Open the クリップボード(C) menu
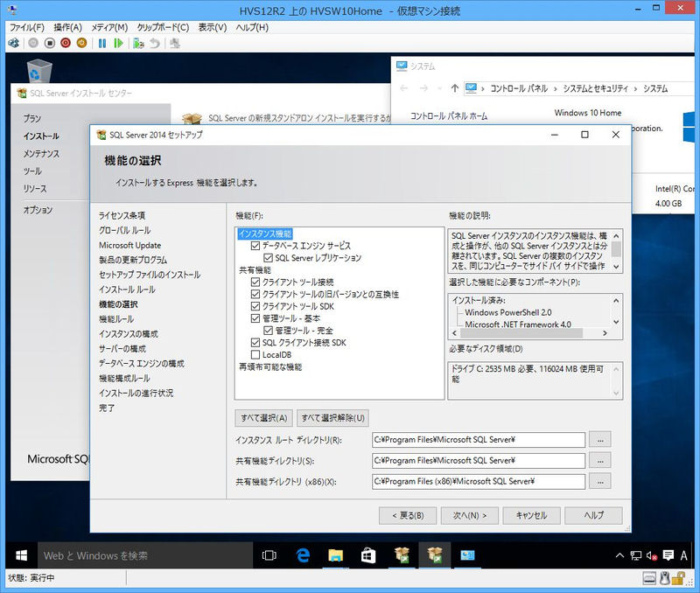This screenshot has height=593, width=700. pos(163,28)
